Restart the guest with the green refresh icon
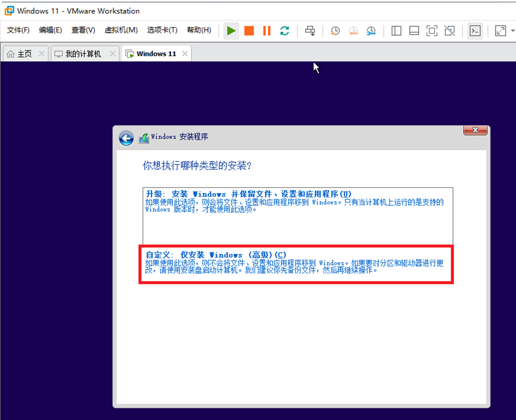The width and height of the screenshot is (516, 420). coord(284,31)
